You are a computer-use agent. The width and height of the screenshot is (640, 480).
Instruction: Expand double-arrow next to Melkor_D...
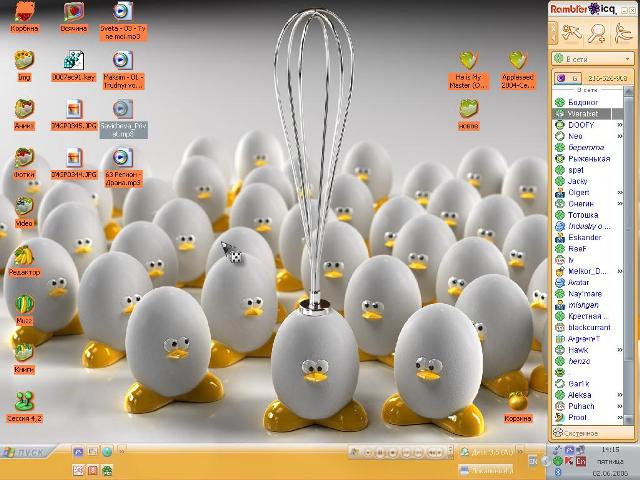pos(620,271)
